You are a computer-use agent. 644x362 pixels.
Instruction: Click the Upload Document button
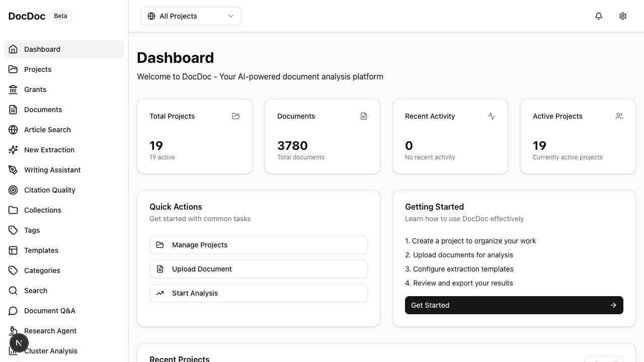coord(259,269)
